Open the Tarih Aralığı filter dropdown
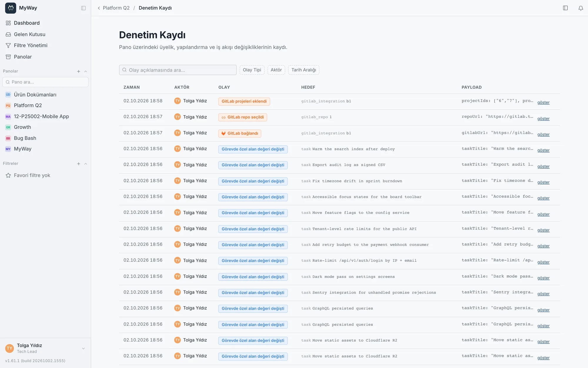 [304, 70]
